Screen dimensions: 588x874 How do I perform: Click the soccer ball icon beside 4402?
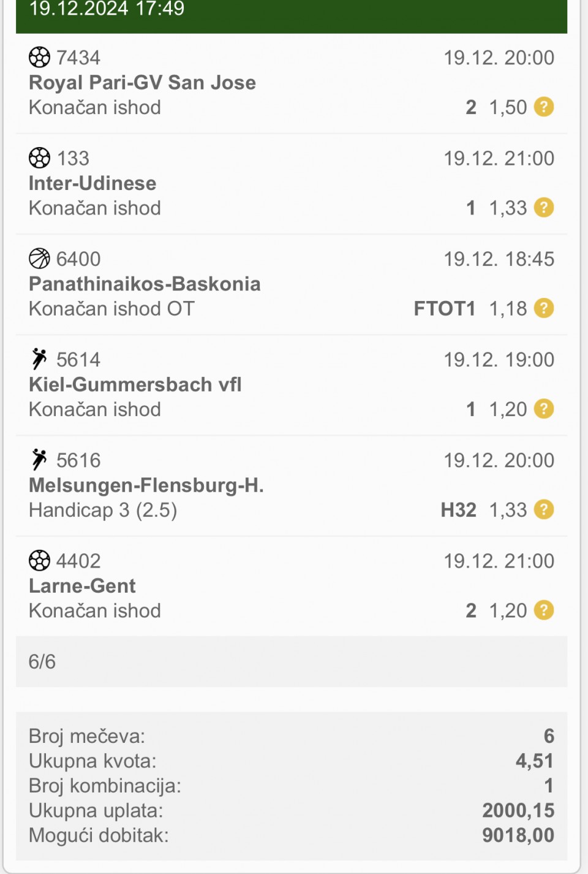(39, 560)
